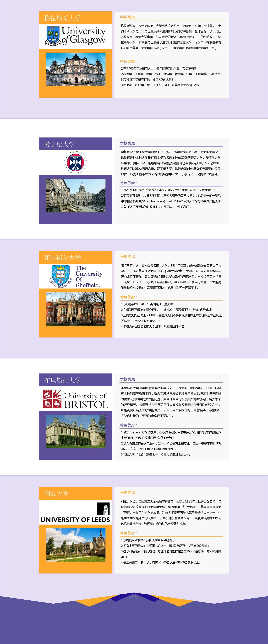Click 学校亮点 heading in the Bristol panel
268x644 pixels.
pyautogui.click(x=128, y=379)
